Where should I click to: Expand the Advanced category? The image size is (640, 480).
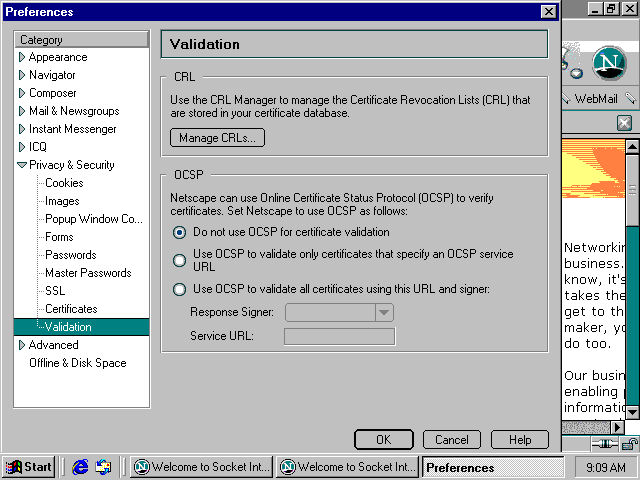[22, 345]
